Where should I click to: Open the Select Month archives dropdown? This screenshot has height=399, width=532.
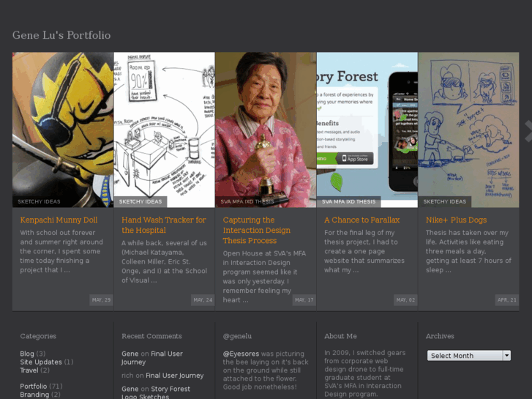[468, 356]
